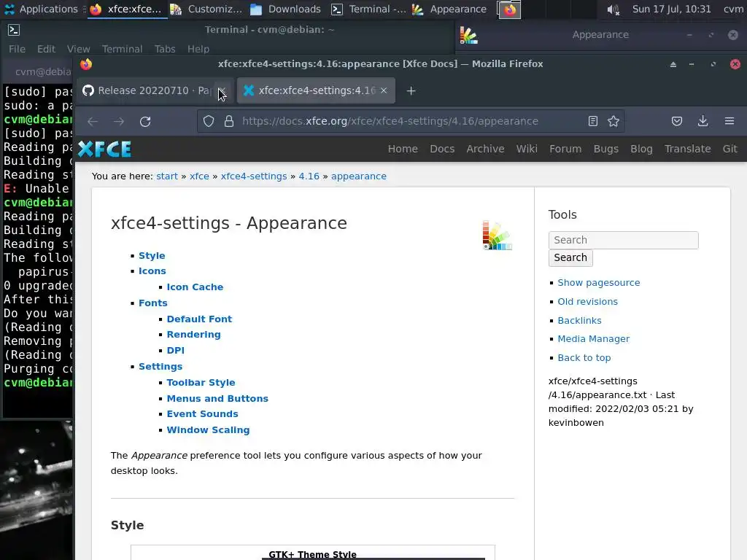Open a new tab with plus button

pos(411,91)
